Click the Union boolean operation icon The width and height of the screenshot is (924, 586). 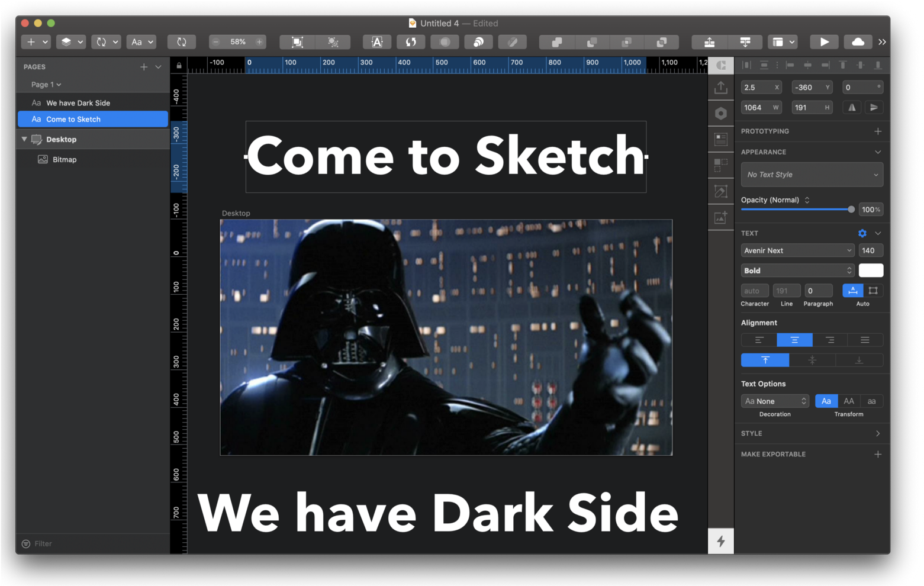coord(556,42)
